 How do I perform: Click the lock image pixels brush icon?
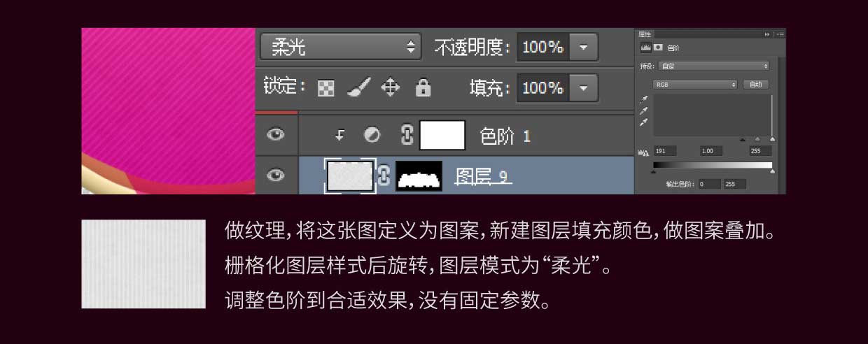[359, 87]
